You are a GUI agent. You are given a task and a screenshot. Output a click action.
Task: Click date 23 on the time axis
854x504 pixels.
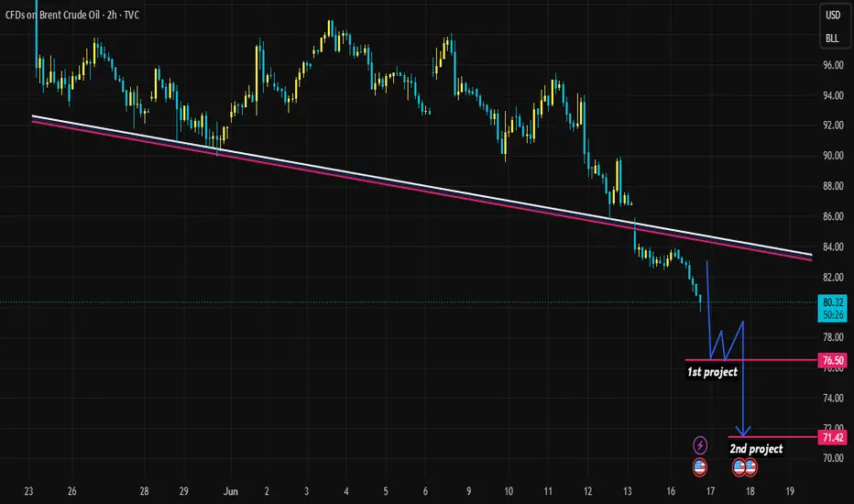click(29, 491)
